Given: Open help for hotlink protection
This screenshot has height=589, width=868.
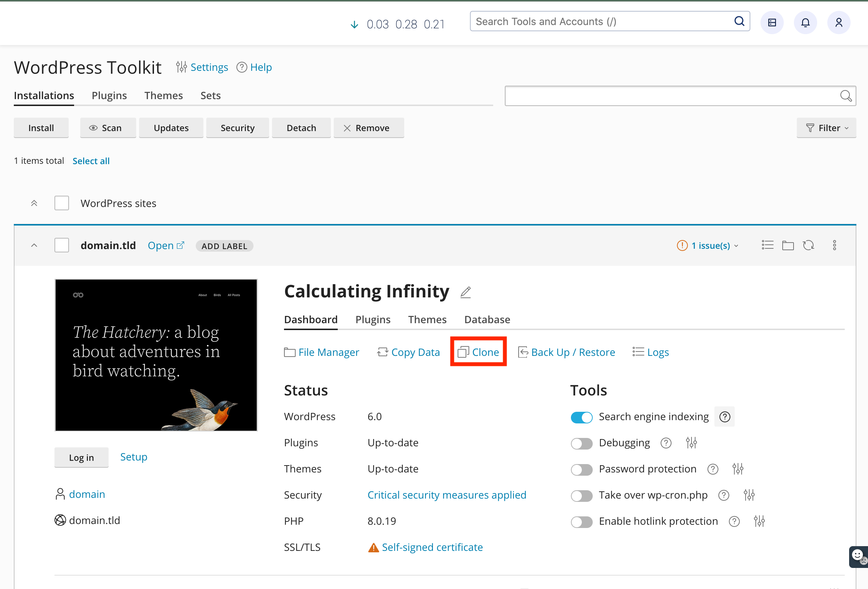Looking at the screenshot, I should click(734, 521).
